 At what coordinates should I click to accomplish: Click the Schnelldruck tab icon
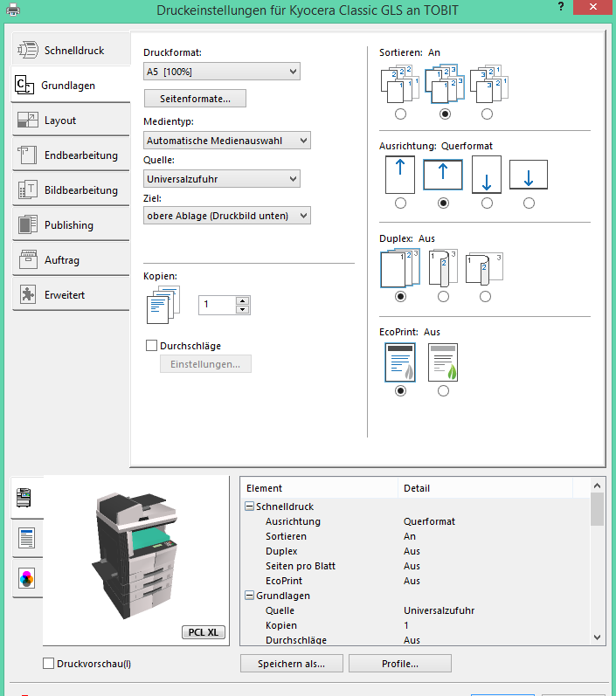click(28, 50)
